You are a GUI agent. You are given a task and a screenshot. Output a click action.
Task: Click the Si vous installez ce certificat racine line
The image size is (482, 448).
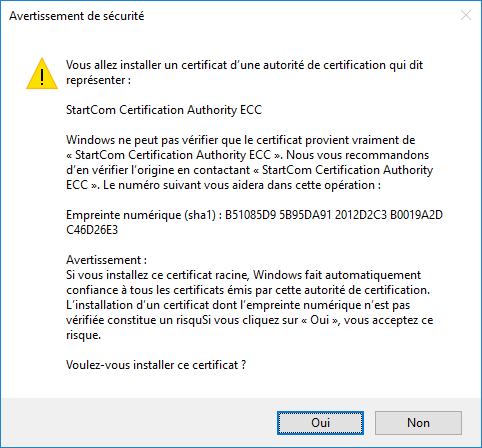point(243,275)
